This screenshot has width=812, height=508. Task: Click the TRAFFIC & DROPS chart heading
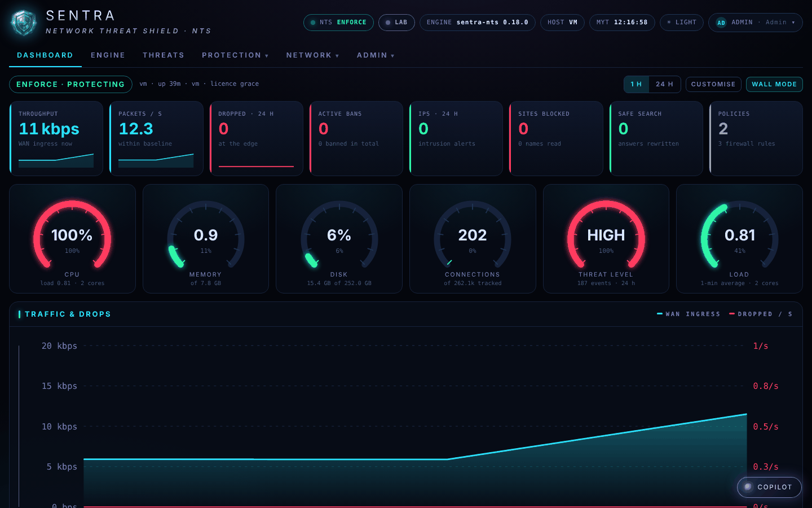coord(68,314)
